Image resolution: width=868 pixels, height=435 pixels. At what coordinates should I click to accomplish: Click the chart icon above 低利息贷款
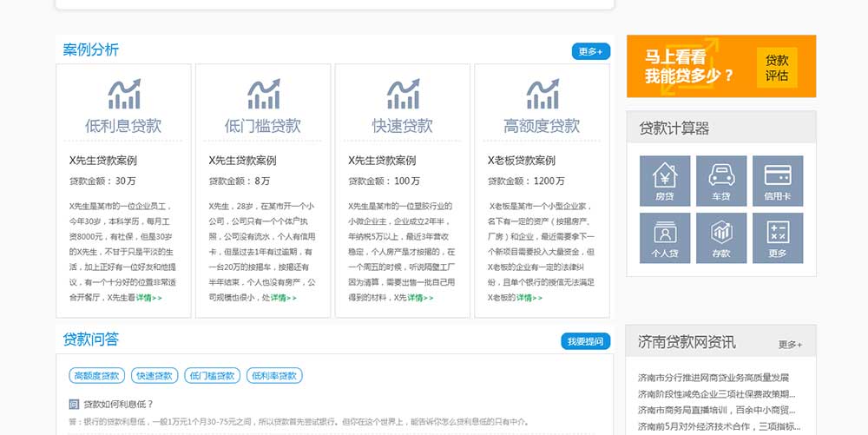click(123, 94)
